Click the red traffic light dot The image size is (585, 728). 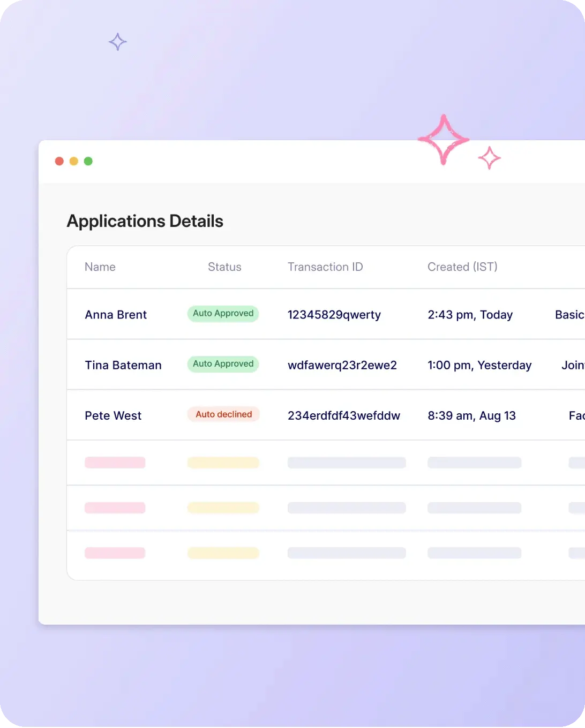(59, 161)
